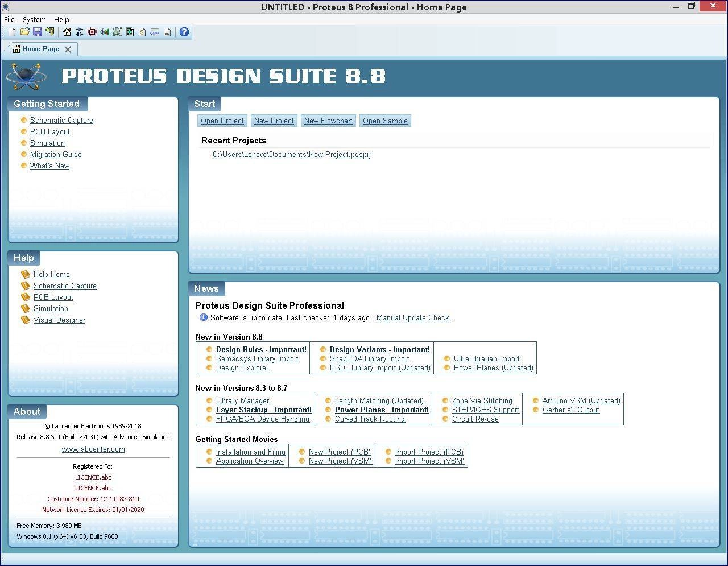This screenshot has width=728, height=566.
Task: Click the blue Help question mark icon
Action: pos(184,32)
